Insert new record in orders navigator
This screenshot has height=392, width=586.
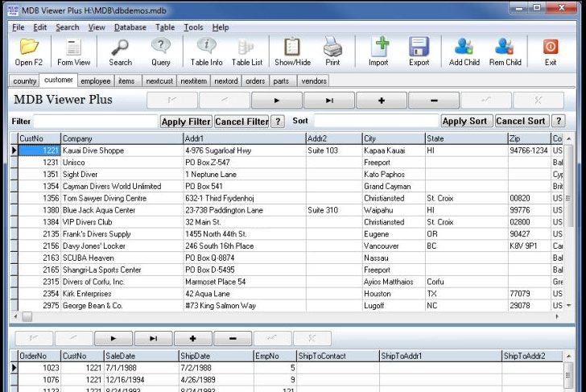pos(193,339)
